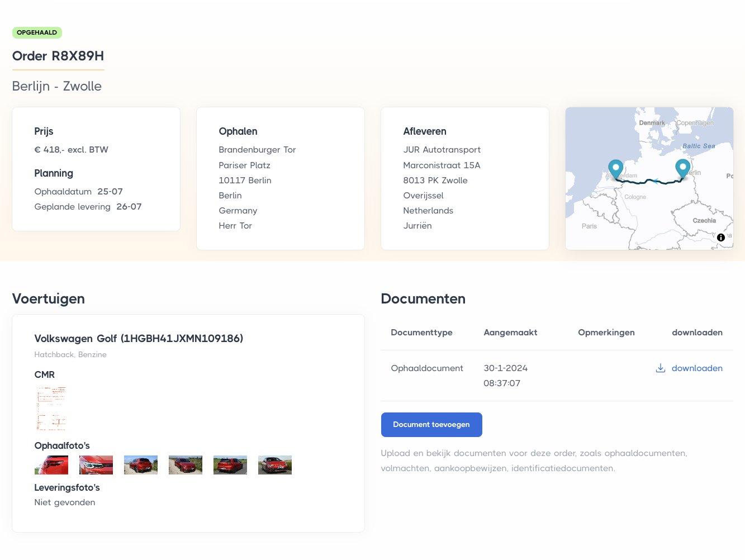Click the Document toevoegen button
The height and width of the screenshot is (560, 745).
tap(431, 425)
